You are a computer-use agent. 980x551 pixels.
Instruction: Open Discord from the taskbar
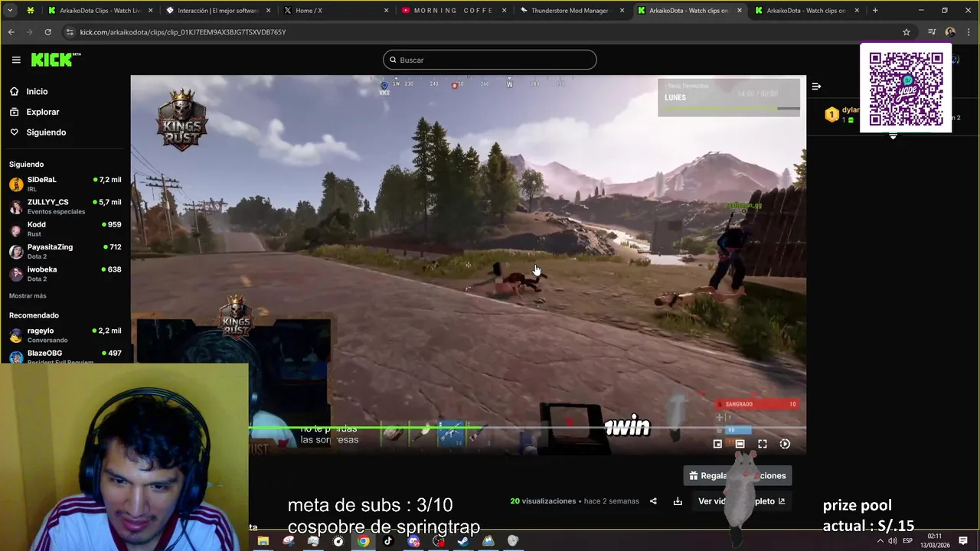point(413,541)
